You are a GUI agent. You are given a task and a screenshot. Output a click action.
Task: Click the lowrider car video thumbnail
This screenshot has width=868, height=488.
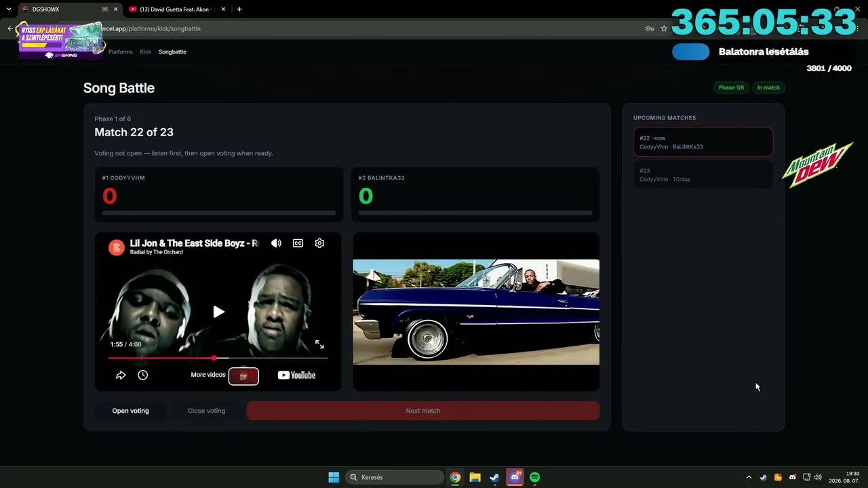[x=476, y=312]
